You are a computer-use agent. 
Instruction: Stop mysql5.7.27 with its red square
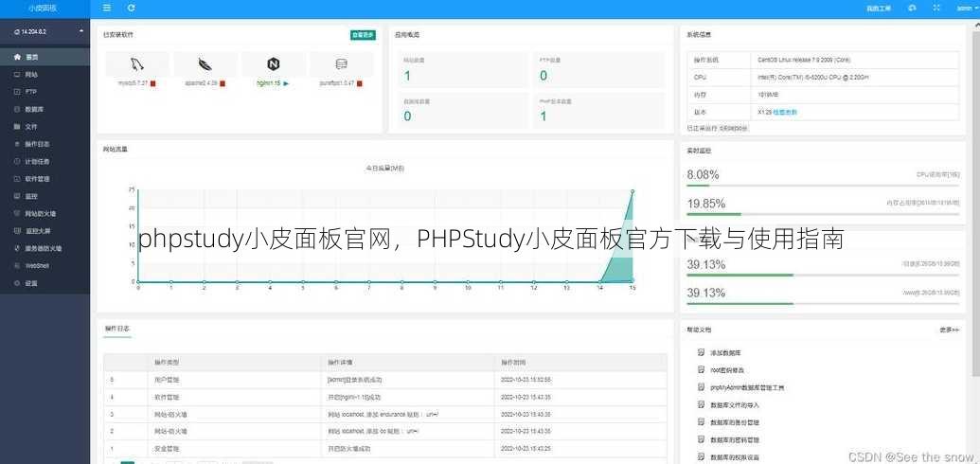coord(153,83)
